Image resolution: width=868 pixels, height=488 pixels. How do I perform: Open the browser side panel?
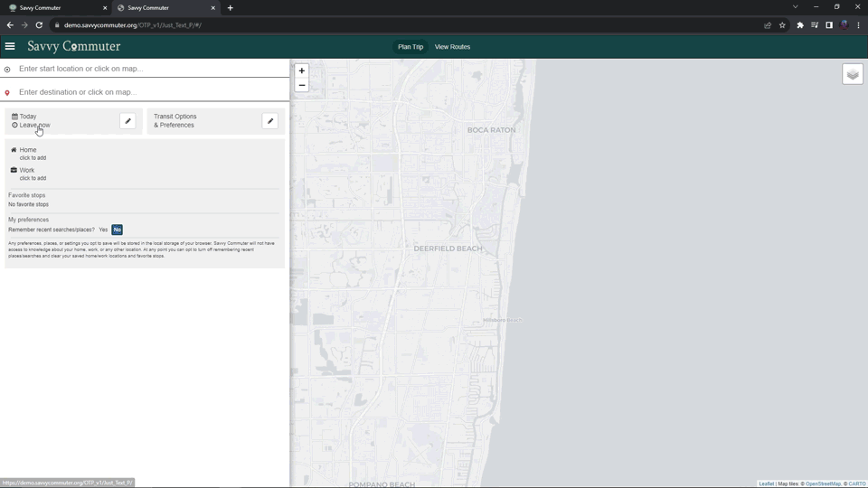(829, 25)
